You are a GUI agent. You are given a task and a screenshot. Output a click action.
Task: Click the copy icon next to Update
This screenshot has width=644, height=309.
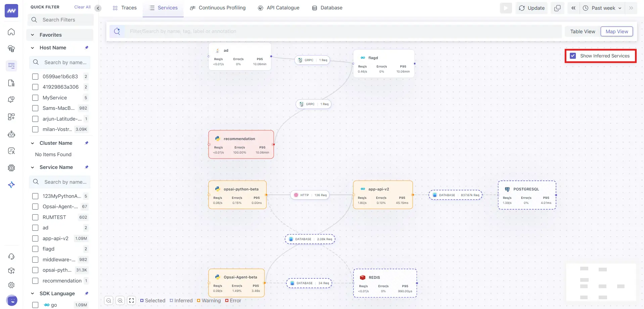(x=557, y=8)
